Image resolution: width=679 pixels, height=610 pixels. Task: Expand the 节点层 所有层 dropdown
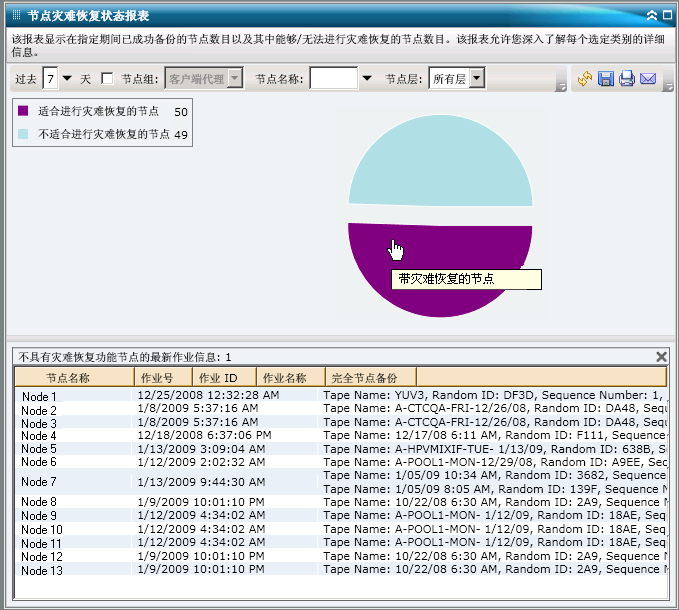(477, 78)
